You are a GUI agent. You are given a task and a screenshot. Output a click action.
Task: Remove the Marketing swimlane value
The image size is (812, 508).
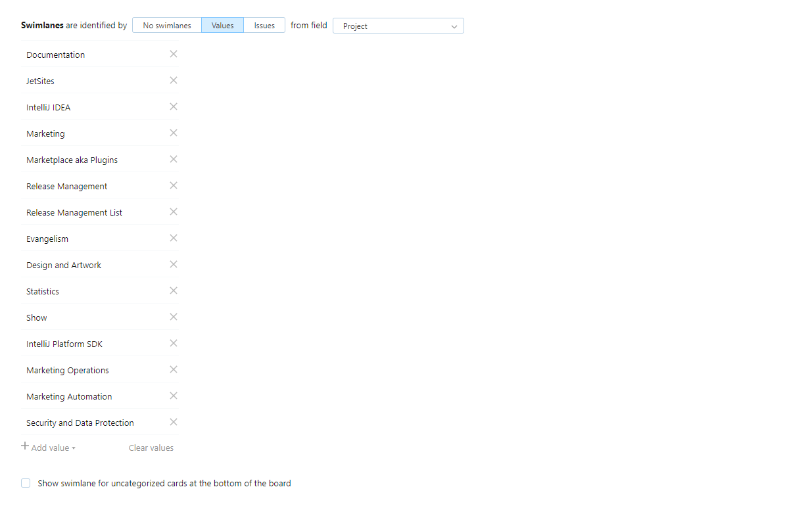(x=174, y=133)
